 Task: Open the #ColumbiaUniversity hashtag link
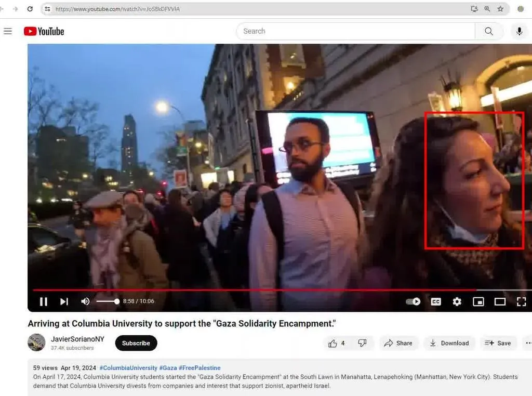click(128, 368)
